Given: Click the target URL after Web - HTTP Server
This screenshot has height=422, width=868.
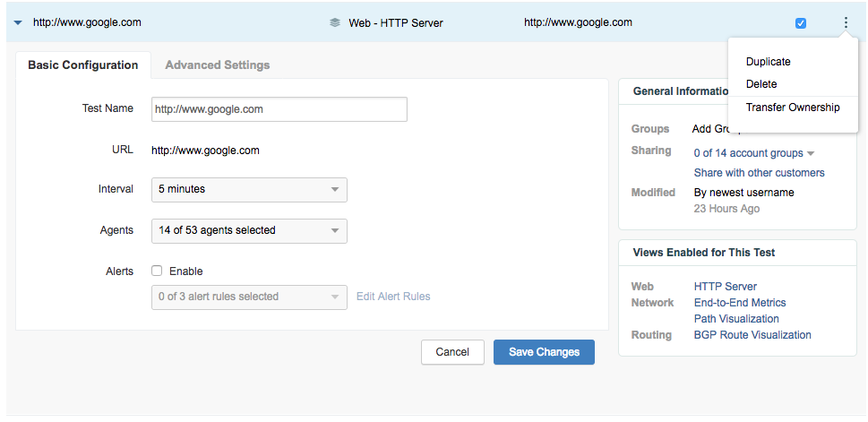Looking at the screenshot, I should pyautogui.click(x=578, y=22).
